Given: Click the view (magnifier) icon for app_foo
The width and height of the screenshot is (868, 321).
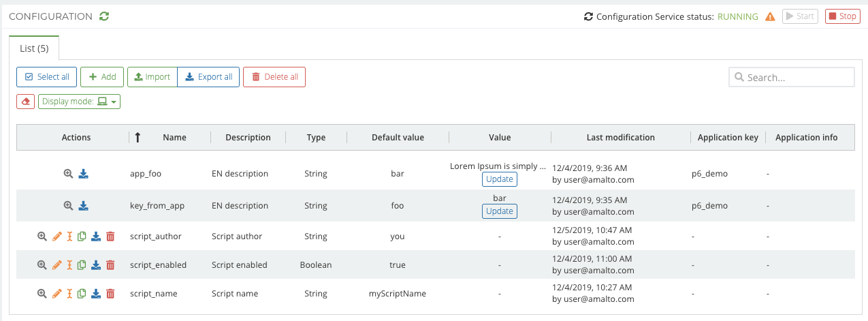Looking at the screenshot, I should 68,174.
